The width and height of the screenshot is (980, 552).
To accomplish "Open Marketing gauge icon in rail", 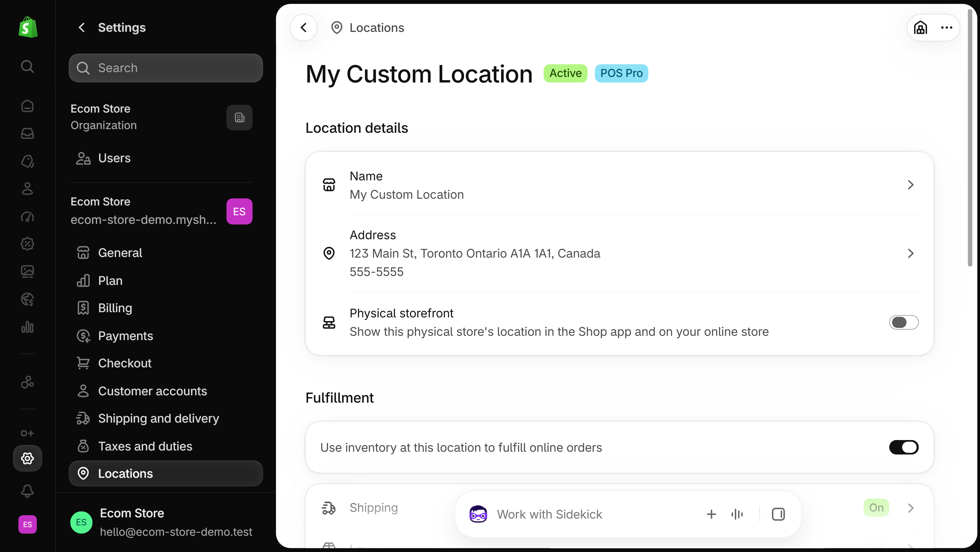I will (x=27, y=216).
